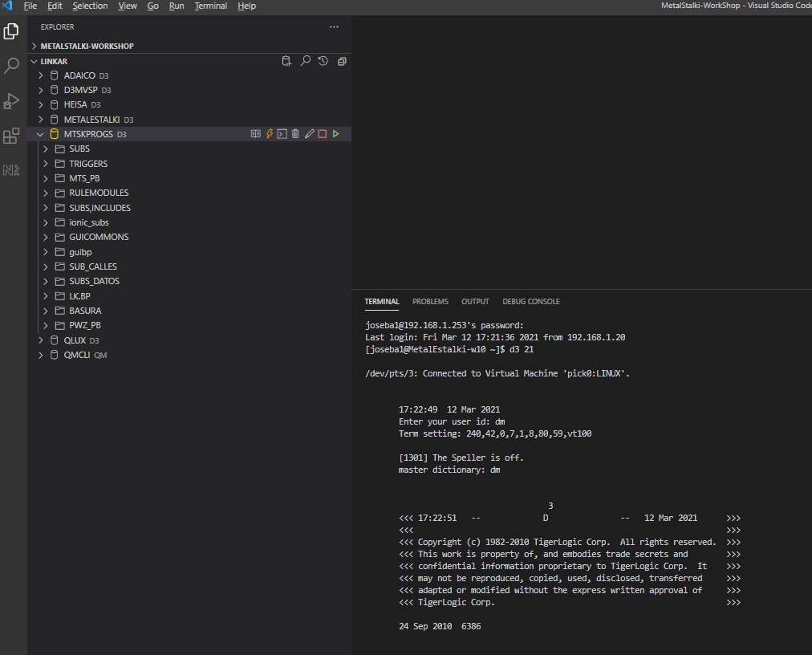
Task: Expand the MTS_PB folder chevron
Action: pos(46,177)
